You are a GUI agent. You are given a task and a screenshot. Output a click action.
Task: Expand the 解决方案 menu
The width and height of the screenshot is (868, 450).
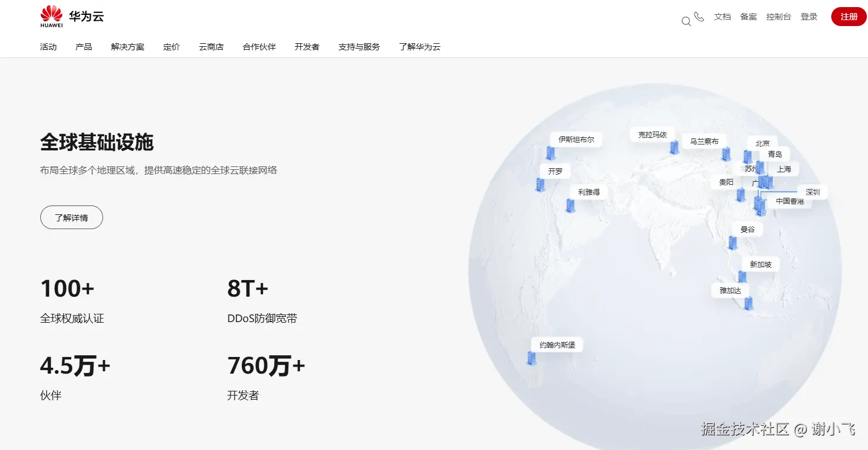coord(127,47)
